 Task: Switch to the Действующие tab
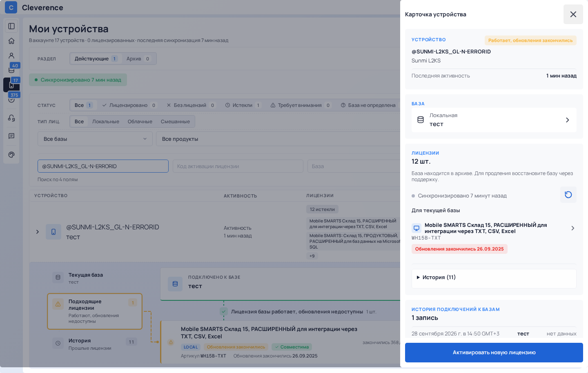click(96, 59)
